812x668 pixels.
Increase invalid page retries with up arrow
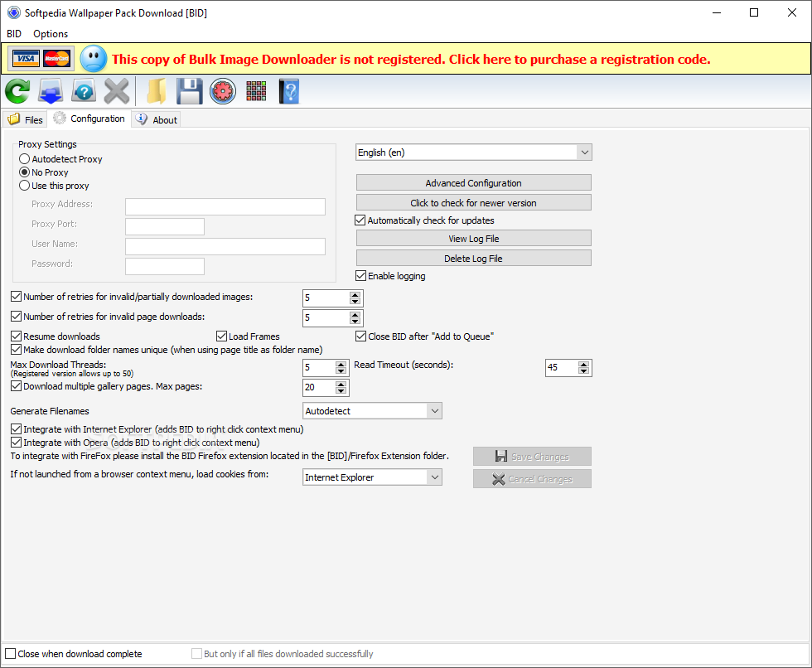tap(355, 314)
